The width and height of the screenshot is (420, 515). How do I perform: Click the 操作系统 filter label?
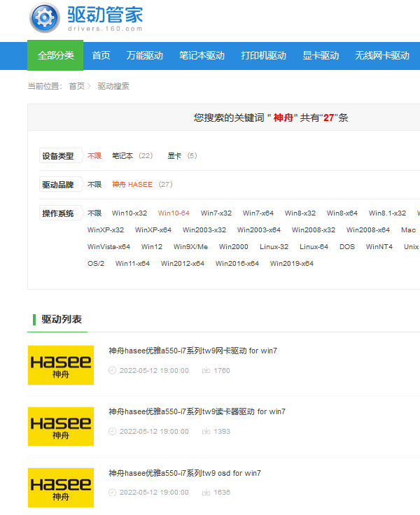[58, 213]
